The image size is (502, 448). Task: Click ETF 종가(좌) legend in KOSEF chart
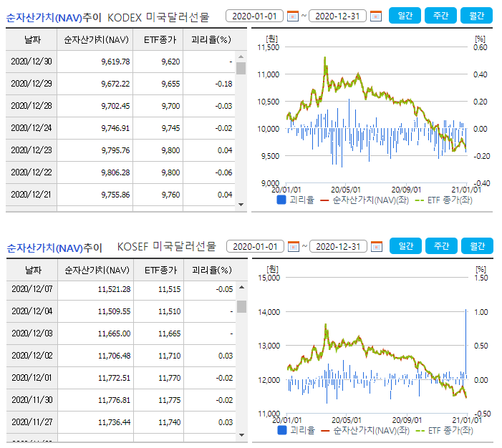point(445,431)
